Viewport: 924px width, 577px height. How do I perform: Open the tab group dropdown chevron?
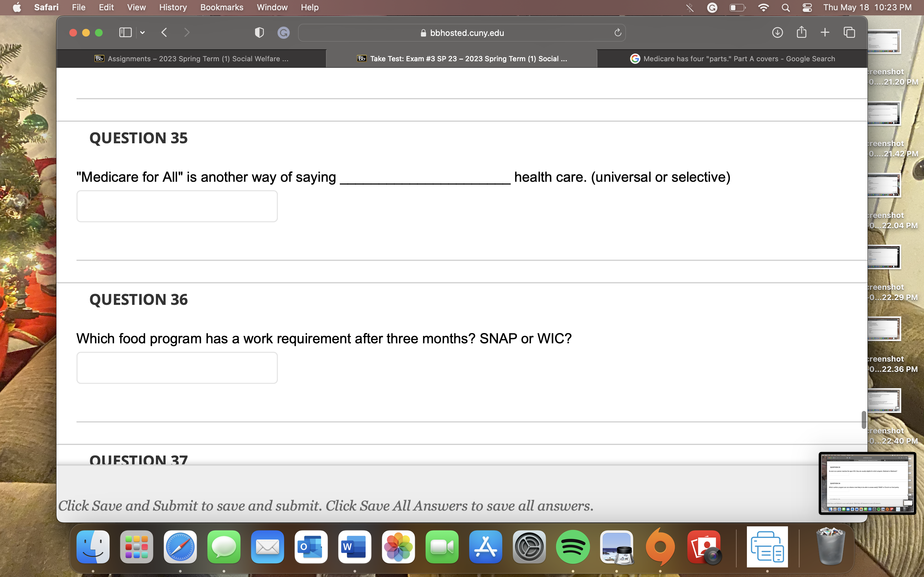click(x=142, y=32)
